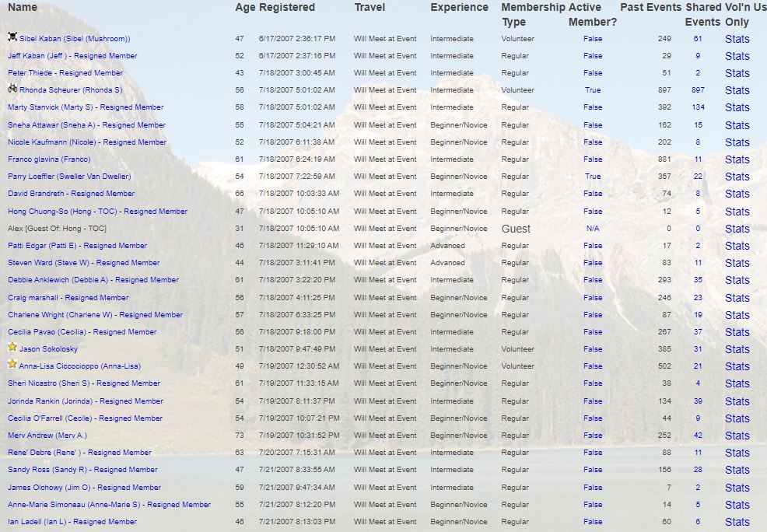The width and height of the screenshot is (767, 532).
Task: Click the N/A active status for guest Alex
Action: (593, 229)
